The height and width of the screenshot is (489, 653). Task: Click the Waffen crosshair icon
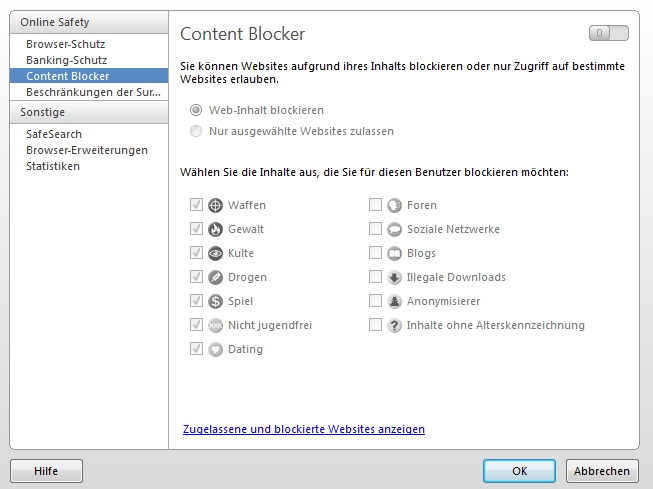(x=215, y=205)
